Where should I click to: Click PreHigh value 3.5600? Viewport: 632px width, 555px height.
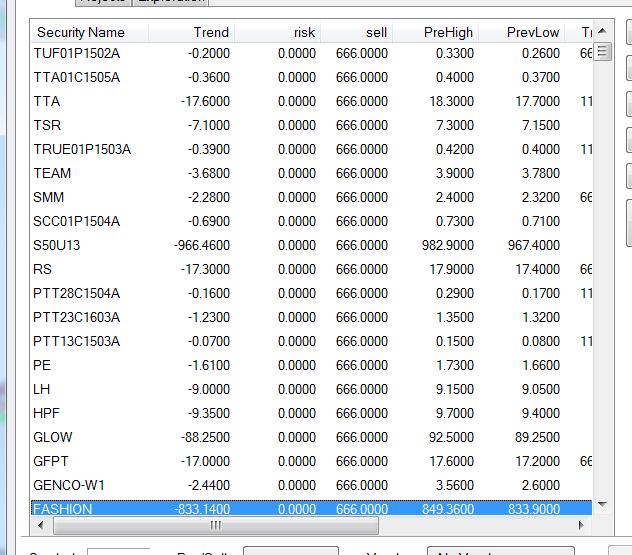pos(455,485)
